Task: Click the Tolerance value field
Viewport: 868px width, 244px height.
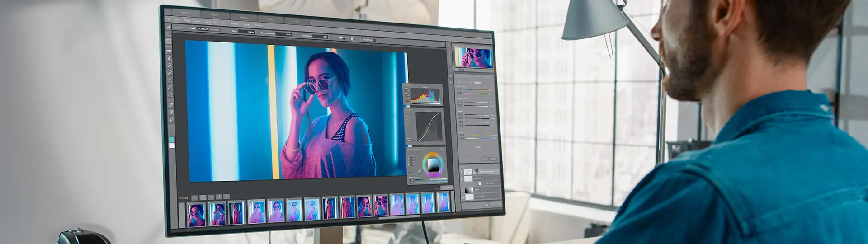Action: [x=321, y=37]
